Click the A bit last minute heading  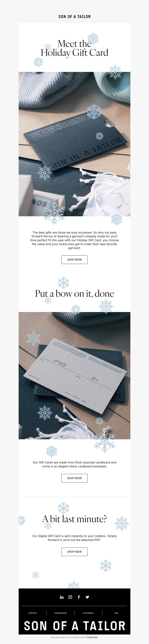click(74, 519)
